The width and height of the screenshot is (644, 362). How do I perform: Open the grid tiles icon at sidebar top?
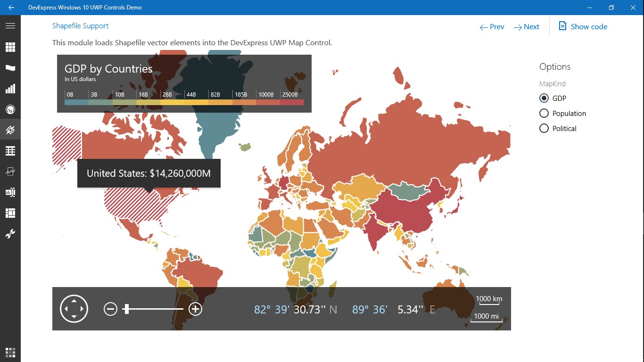click(10, 47)
